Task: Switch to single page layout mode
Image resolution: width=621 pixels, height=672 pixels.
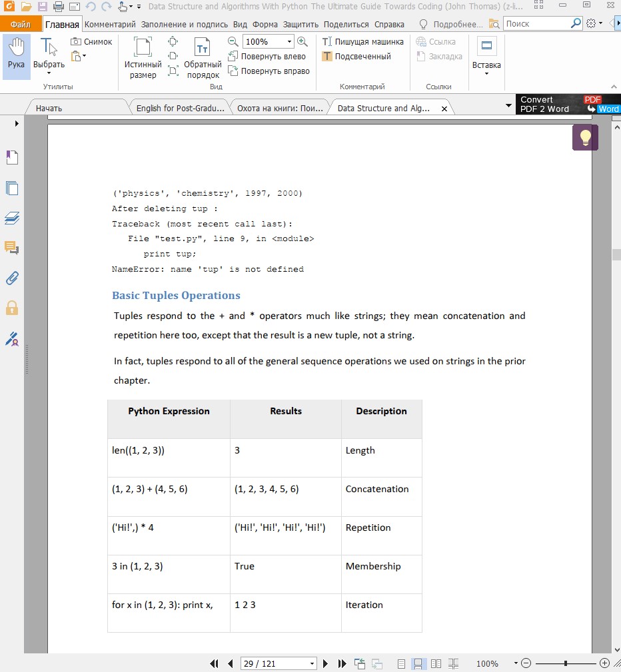Action: pos(401,664)
